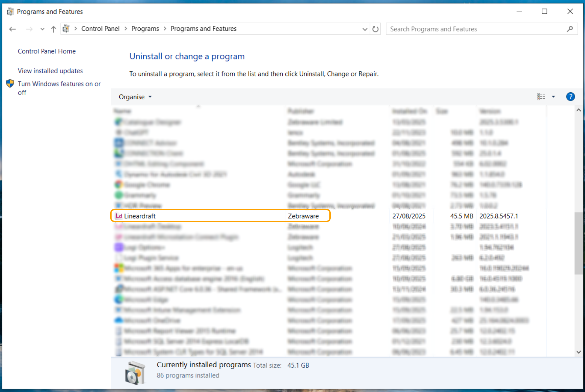Expand chevron after Programs breadcrumb
Screen dimensions: 585x392
tap(165, 29)
